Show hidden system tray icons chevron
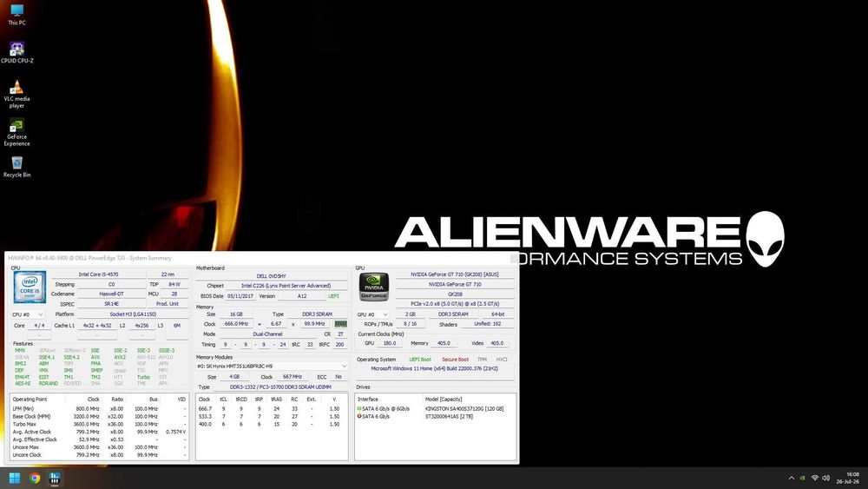Image resolution: width=868 pixels, height=489 pixels. tap(791, 478)
